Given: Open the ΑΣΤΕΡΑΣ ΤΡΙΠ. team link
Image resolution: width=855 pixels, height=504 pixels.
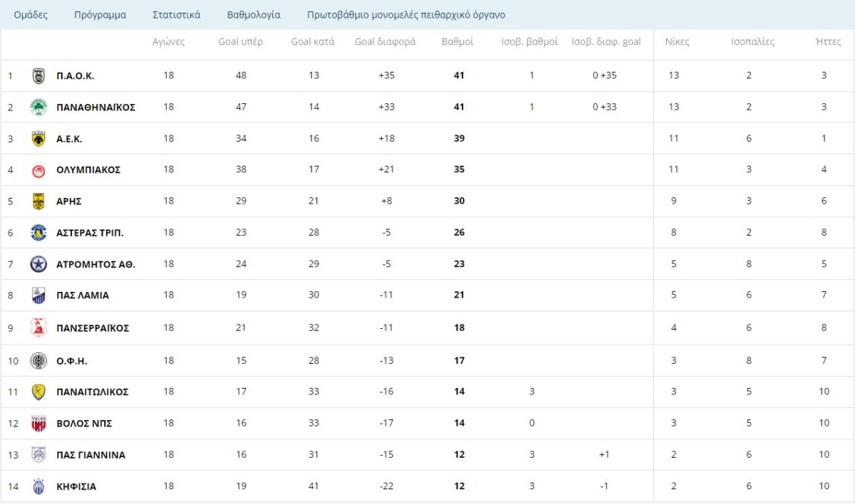Looking at the screenshot, I should (x=90, y=232).
